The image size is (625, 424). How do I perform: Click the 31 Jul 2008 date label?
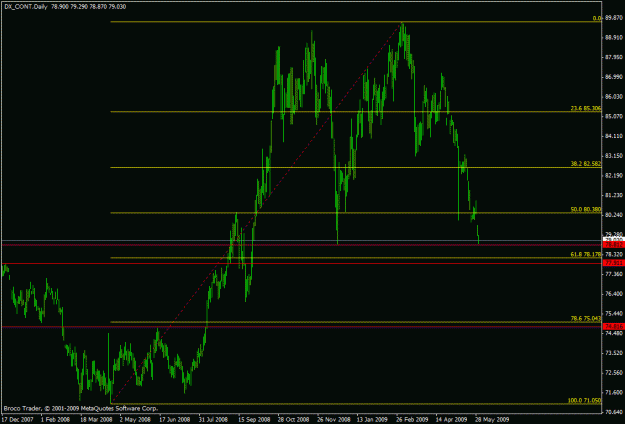(214, 420)
